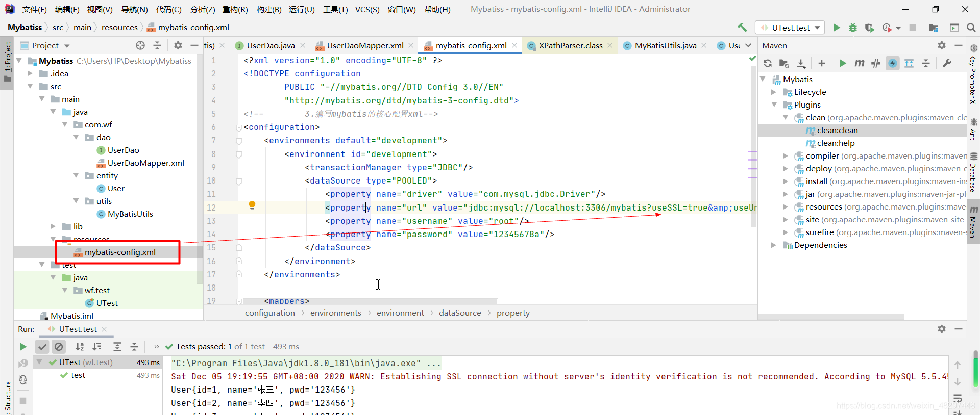Switch to UserDaoMapper.xml editor tab

[365, 45]
